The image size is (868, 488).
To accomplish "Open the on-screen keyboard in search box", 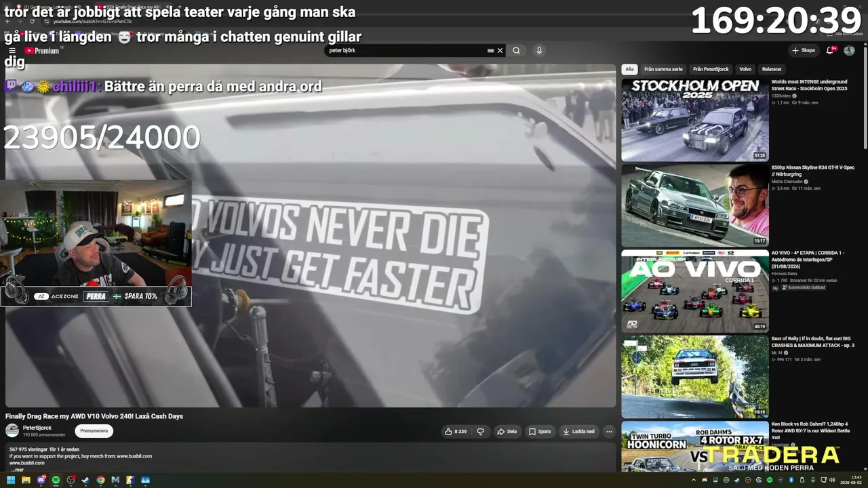I will (490, 51).
